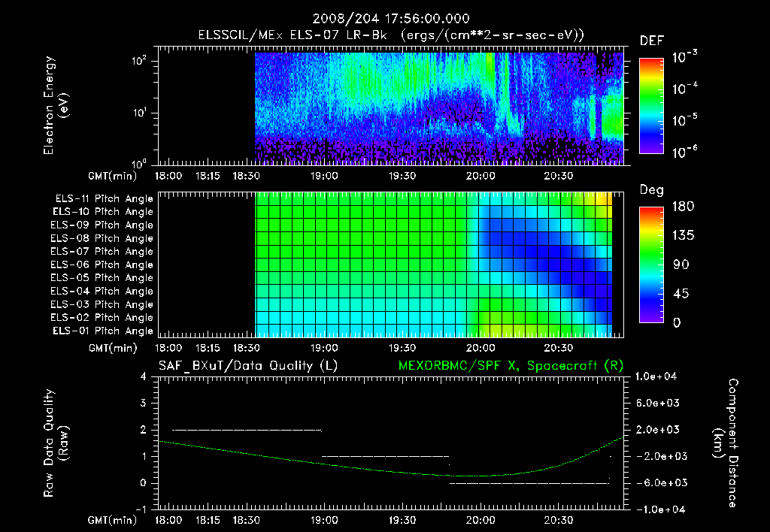Click the 10^1 energy axis label

point(138,113)
